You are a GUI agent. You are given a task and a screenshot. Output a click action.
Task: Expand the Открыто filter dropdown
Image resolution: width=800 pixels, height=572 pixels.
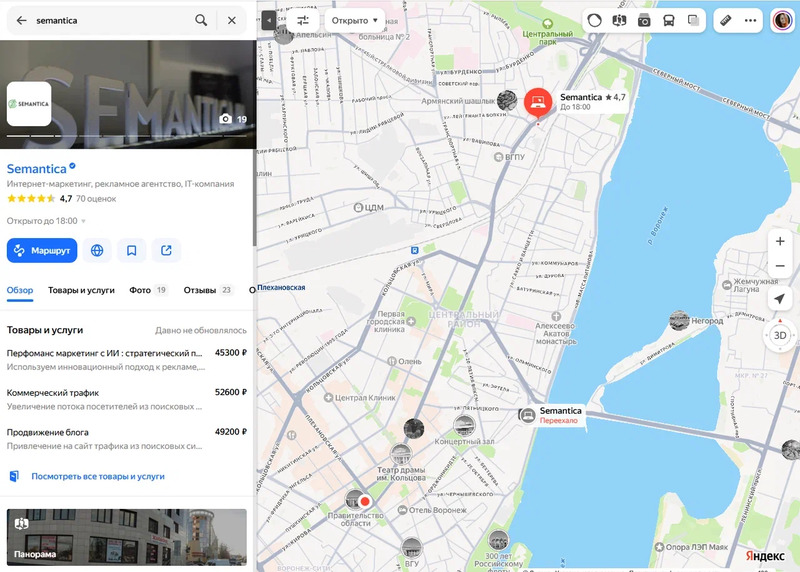(355, 20)
